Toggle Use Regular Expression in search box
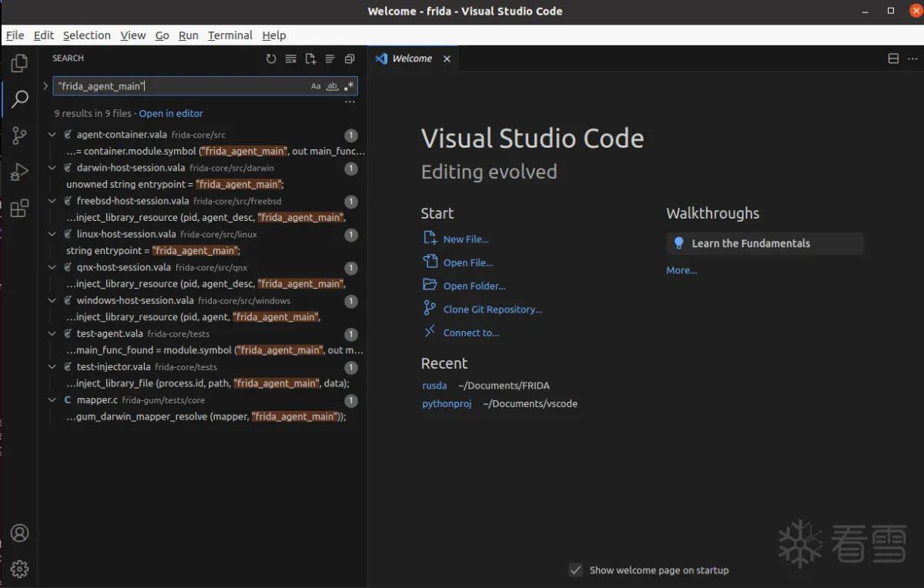The height and width of the screenshot is (588, 924). pyautogui.click(x=349, y=86)
